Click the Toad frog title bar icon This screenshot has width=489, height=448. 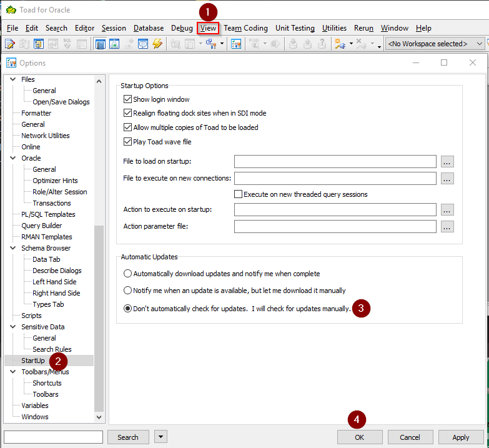click(x=11, y=9)
